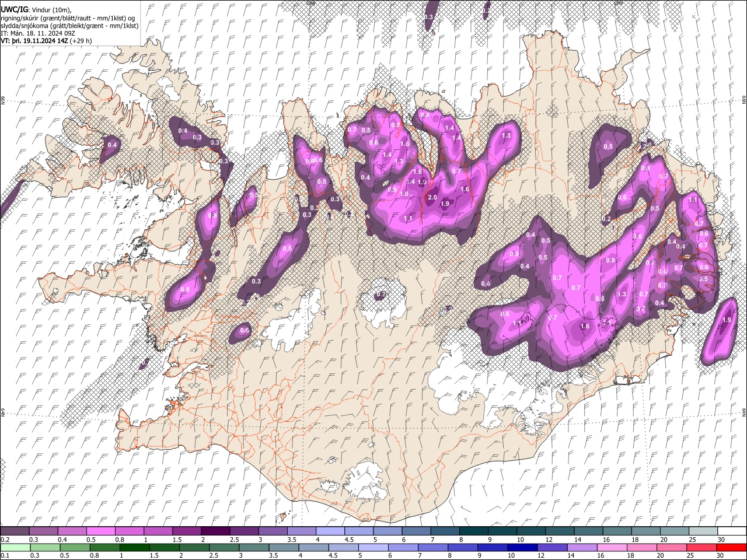Click the bright pink 0.5 swatch in upper legend row
This screenshot has width=747, height=560.
pos(100,531)
